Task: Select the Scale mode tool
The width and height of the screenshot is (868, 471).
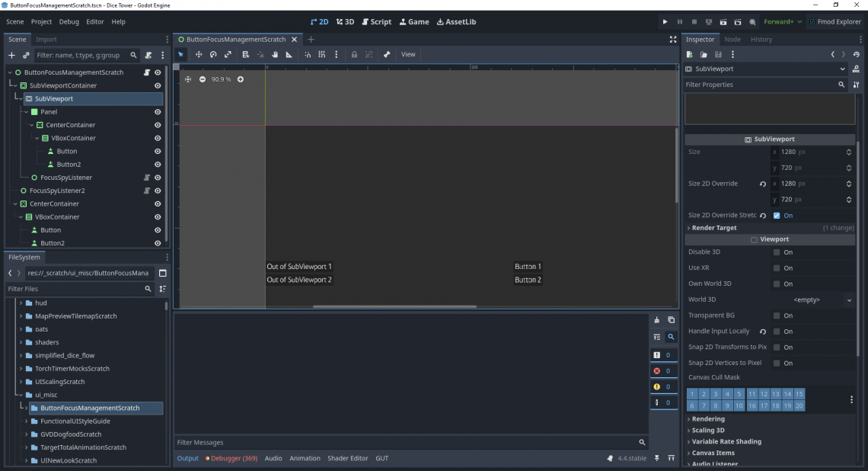Action: (229, 54)
